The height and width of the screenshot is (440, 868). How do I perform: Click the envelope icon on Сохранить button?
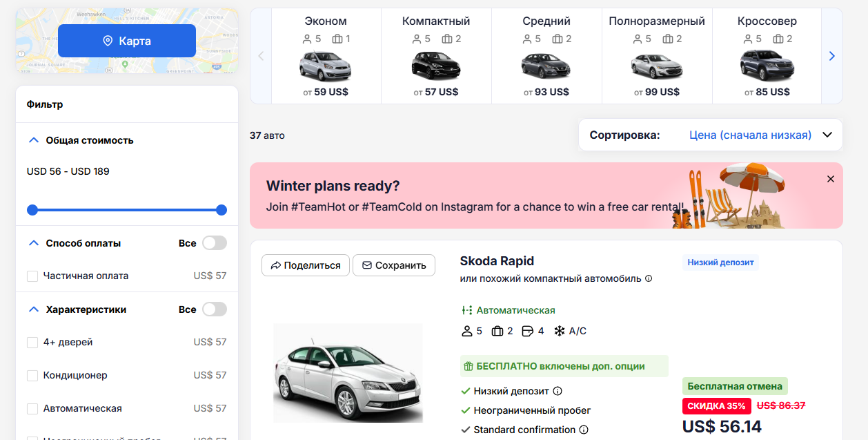coord(368,265)
